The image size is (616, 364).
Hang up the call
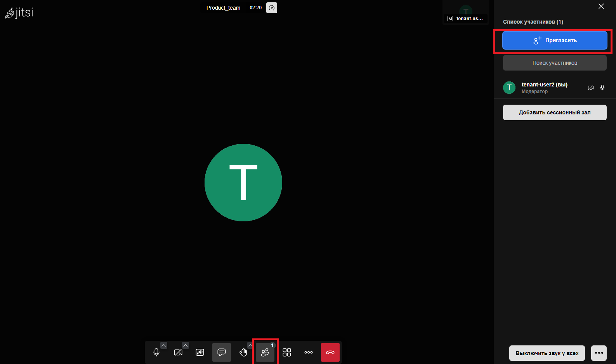tap(330, 352)
